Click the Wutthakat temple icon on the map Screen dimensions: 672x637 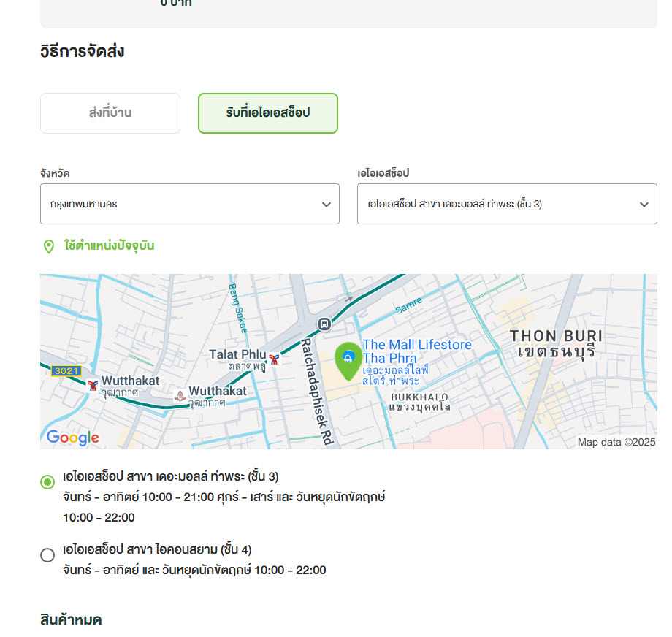coord(180,395)
